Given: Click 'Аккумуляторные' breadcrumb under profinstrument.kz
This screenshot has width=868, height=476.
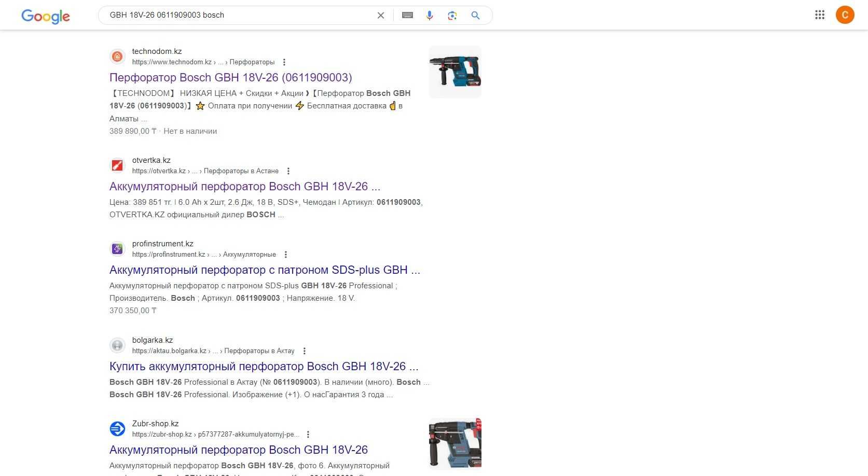Looking at the screenshot, I should tap(250, 255).
